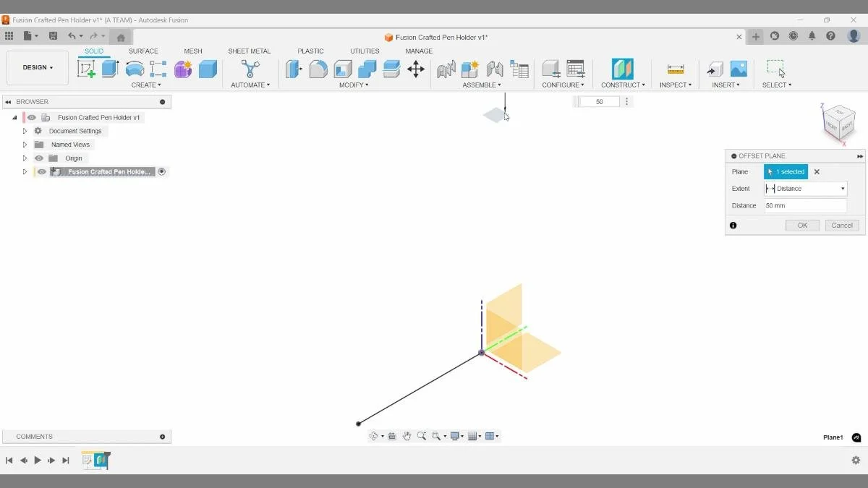Screen dimensions: 868x488
Task: Activate the Measure tool under Inspect
Action: (x=675, y=69)
